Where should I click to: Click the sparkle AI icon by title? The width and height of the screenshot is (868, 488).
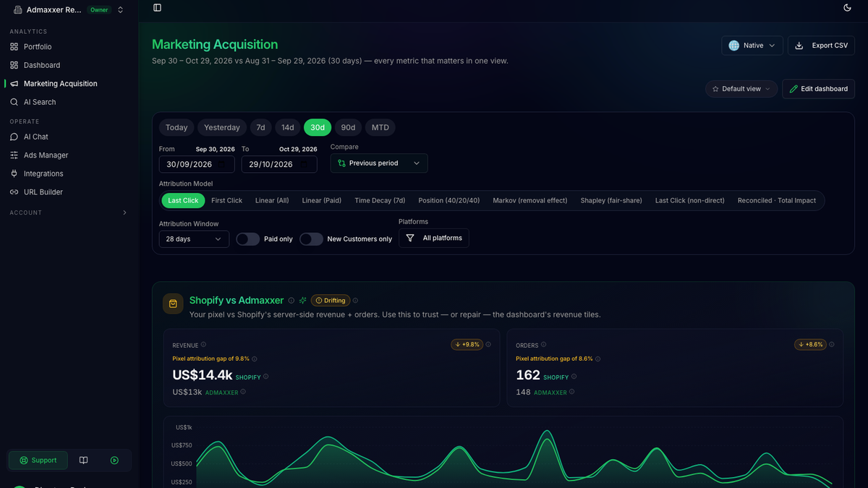pos(303,300)
